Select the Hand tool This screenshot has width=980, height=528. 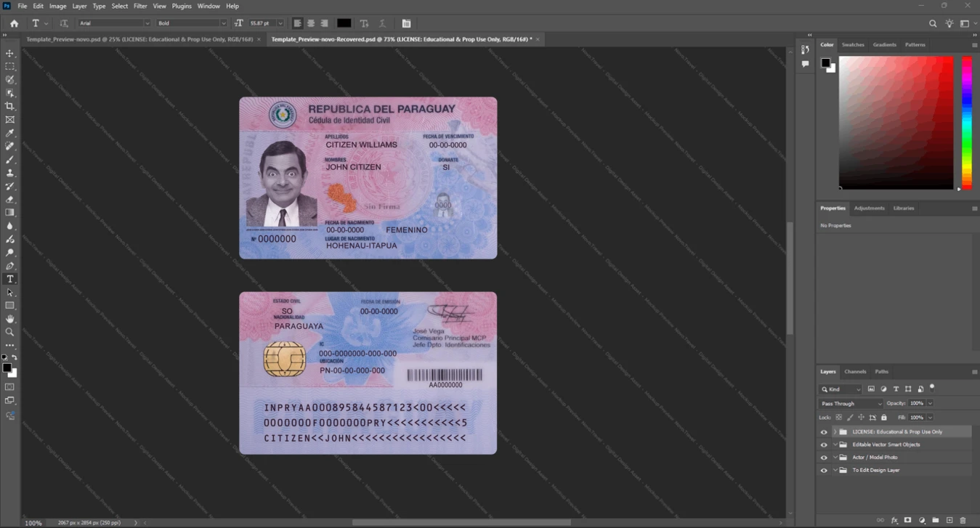[x=10, y=319]
